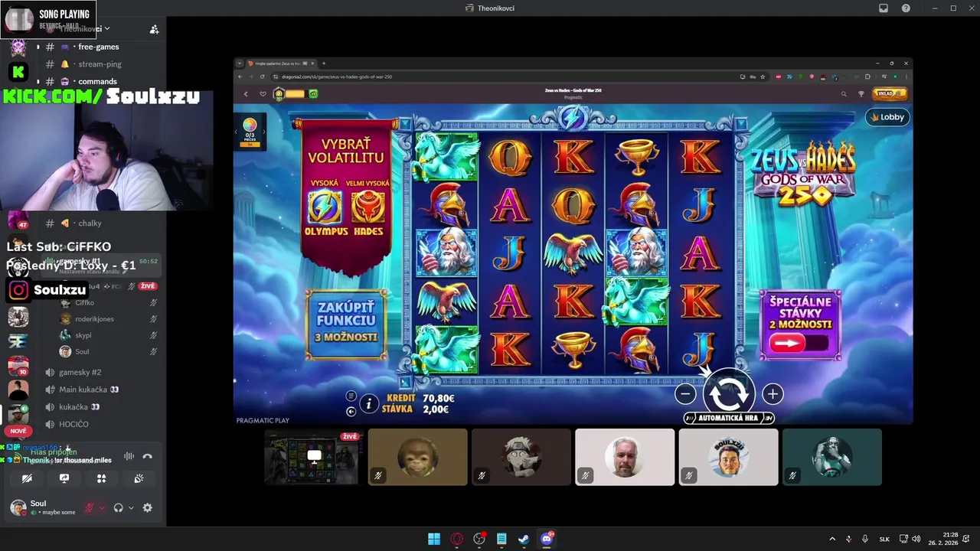Open the slot info (i) button
This screenshot has width=980, height=551.
[x=369, y=403]
